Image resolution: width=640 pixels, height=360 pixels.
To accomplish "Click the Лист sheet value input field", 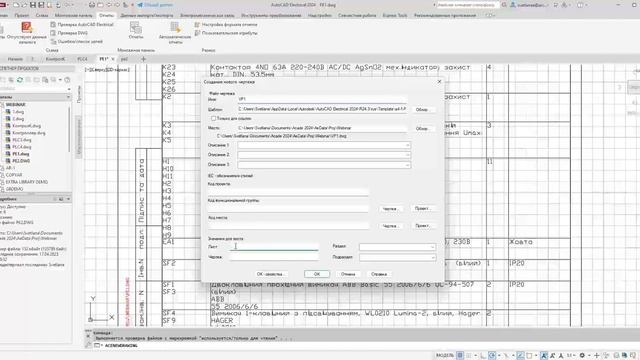I will tap(274, 247).
